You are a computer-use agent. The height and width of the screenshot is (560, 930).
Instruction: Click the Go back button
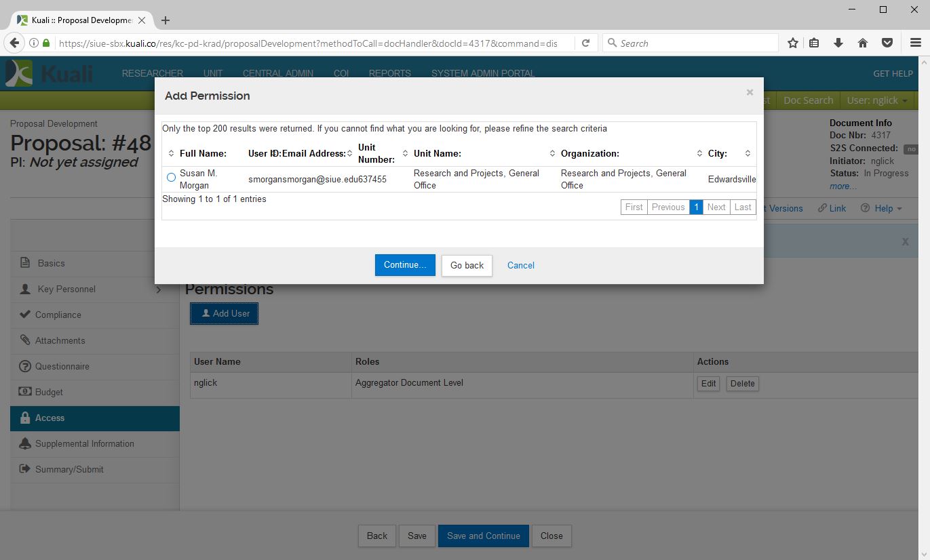point(467,265)
